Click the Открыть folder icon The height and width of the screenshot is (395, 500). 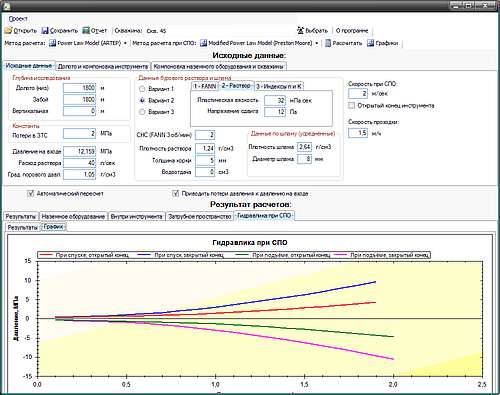[8, 31]
